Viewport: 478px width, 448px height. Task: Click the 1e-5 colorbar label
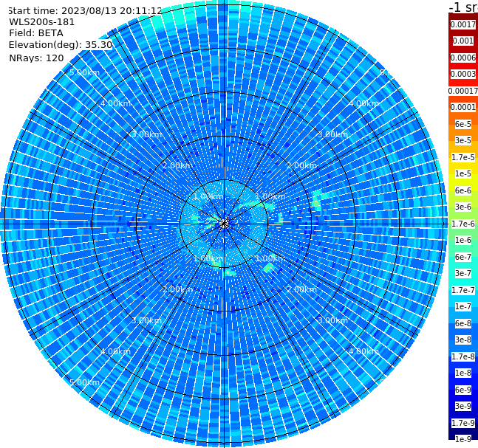[x=463, y=173]
